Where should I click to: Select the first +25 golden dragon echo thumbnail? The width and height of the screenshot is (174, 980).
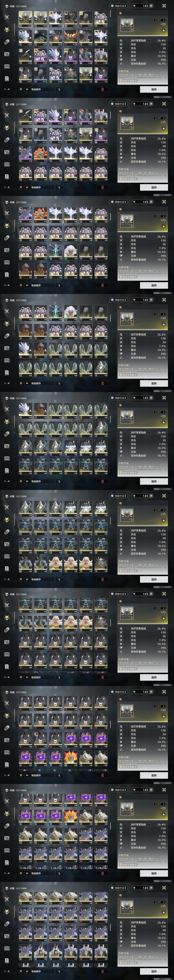tap(25, 19)
